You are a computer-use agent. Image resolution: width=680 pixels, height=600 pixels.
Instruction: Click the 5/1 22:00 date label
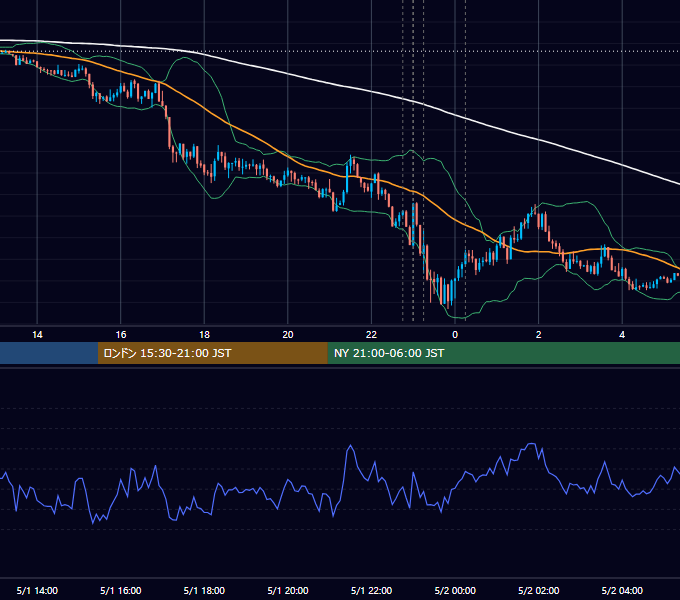pyautogui.click(x=371, y=590)
